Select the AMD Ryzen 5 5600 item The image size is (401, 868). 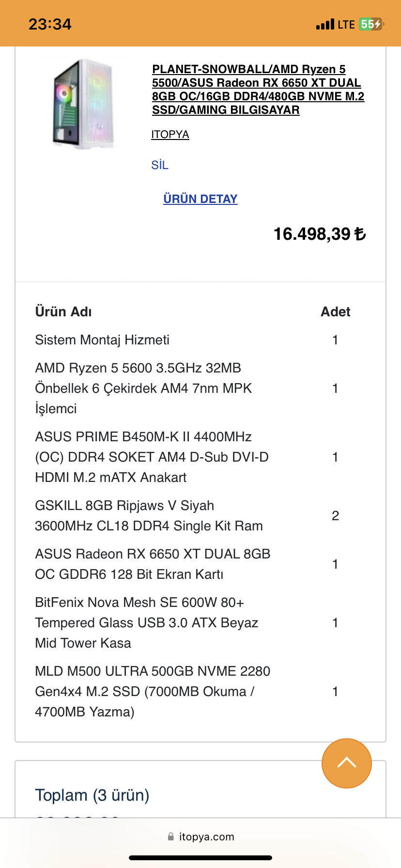click(143, 388)
